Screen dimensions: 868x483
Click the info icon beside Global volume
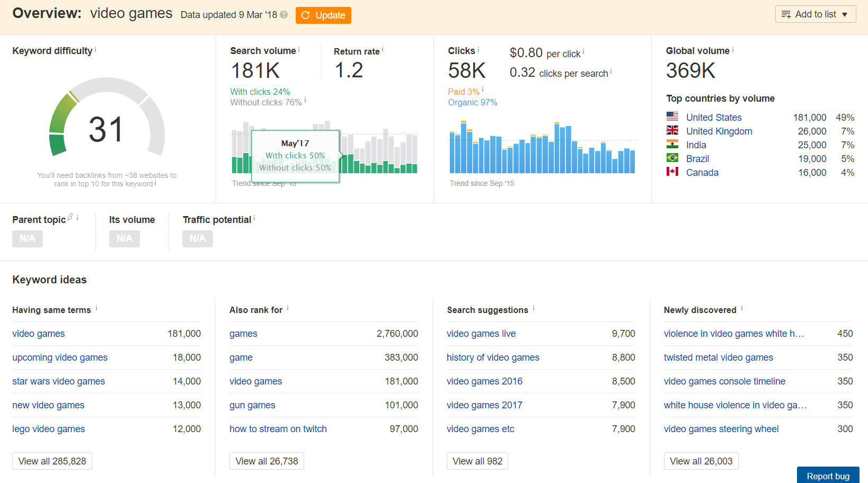point(733,50)
